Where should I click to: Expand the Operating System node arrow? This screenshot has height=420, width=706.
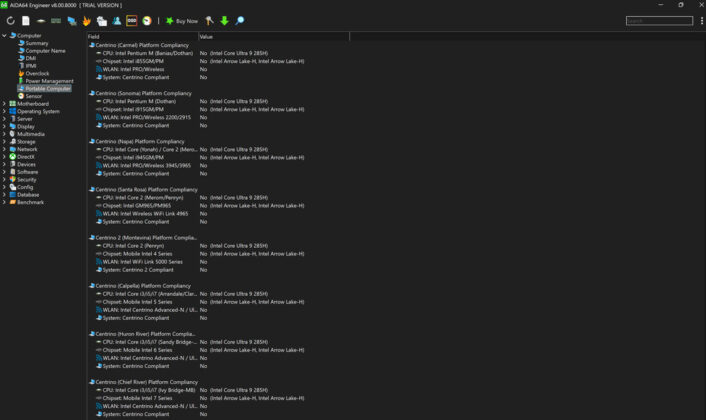(x=4, y=111)
